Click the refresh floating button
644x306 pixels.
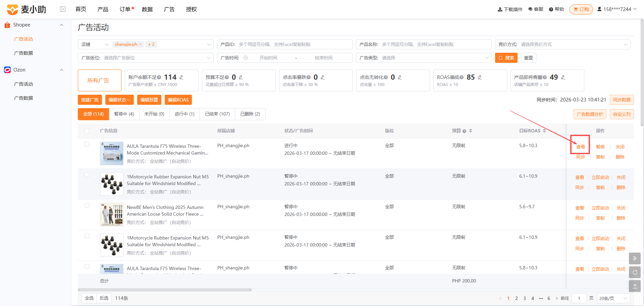click(x=635, y=272)
